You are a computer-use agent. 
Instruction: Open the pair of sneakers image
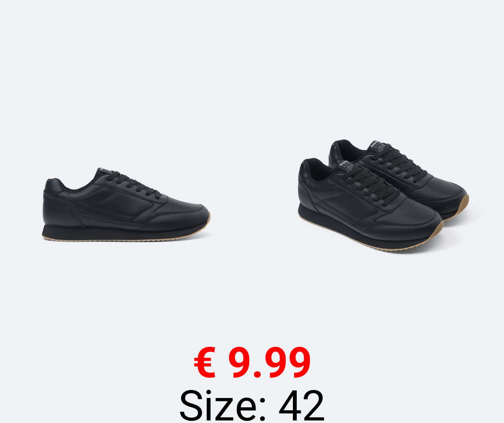383,196
